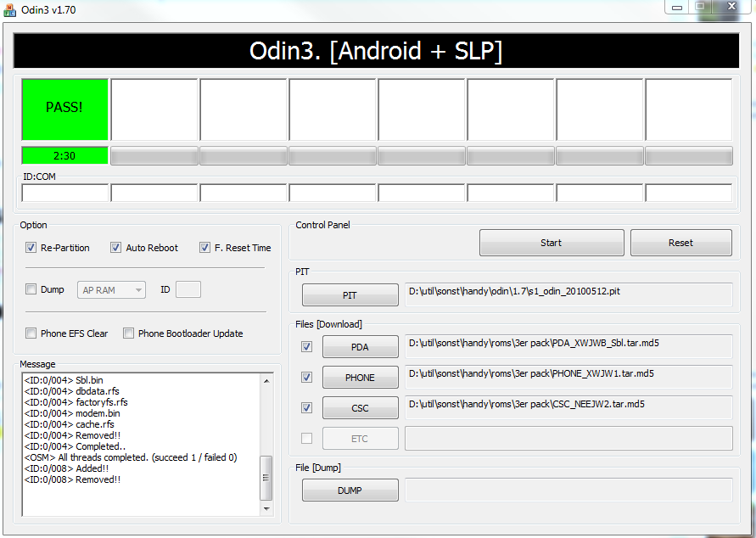Disable the Auto Reboot checkbox
Screen dimensions: 756x538
click(115, 248)
